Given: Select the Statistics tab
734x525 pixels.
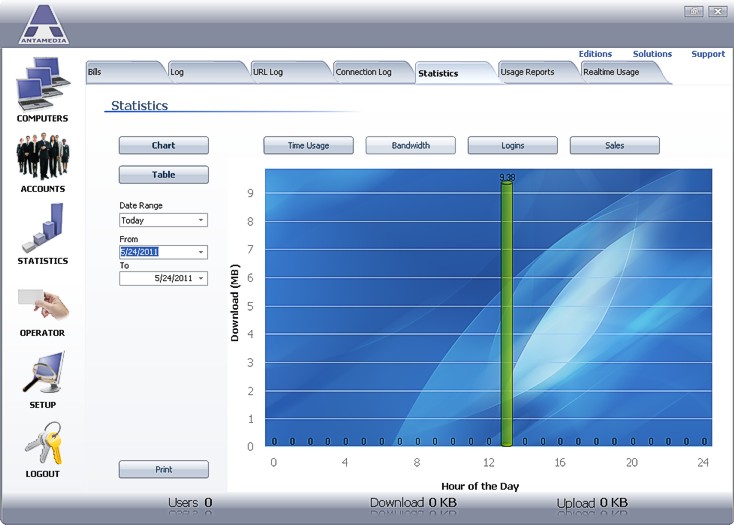Looking at the screenshot, I should pyautogui.click(x=455, y=73).
